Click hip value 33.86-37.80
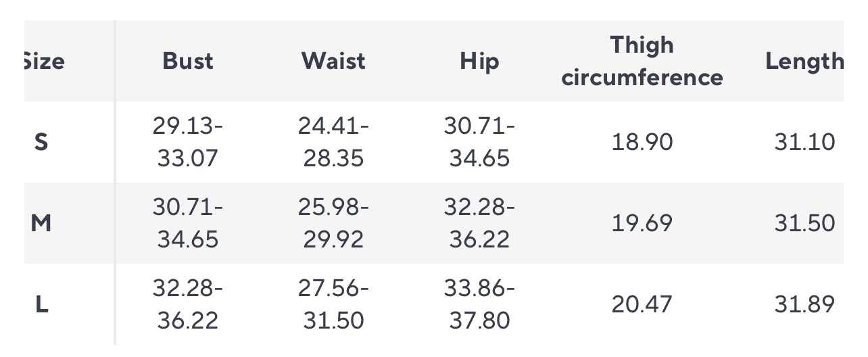868x357 pixels. (479, 304)
